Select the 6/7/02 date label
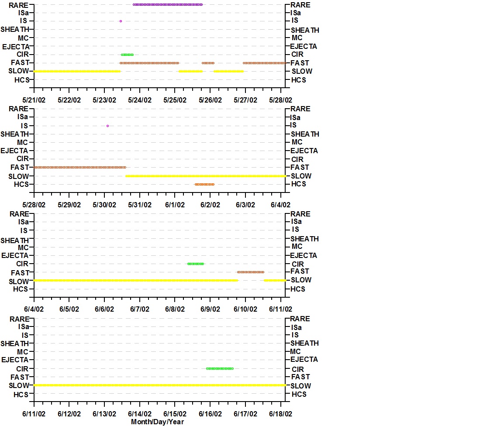The width and height of the screenshot is (504, 426). (139, 309)
